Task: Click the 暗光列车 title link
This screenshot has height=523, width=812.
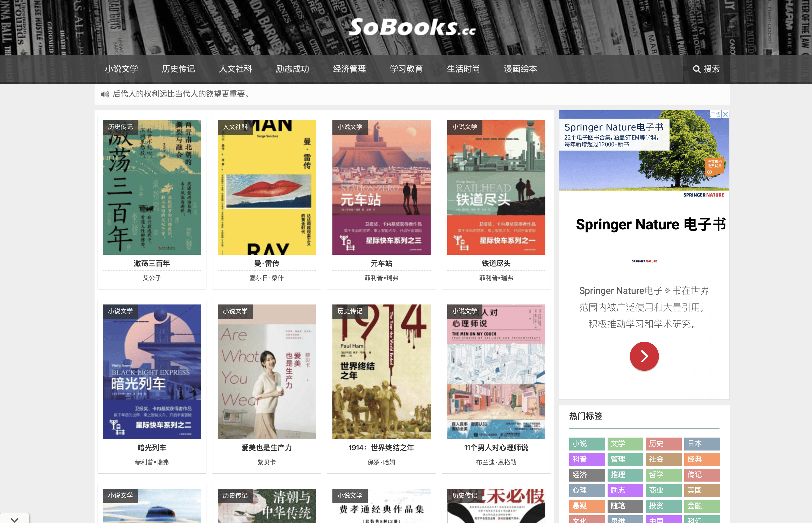Action: [152, 448]
